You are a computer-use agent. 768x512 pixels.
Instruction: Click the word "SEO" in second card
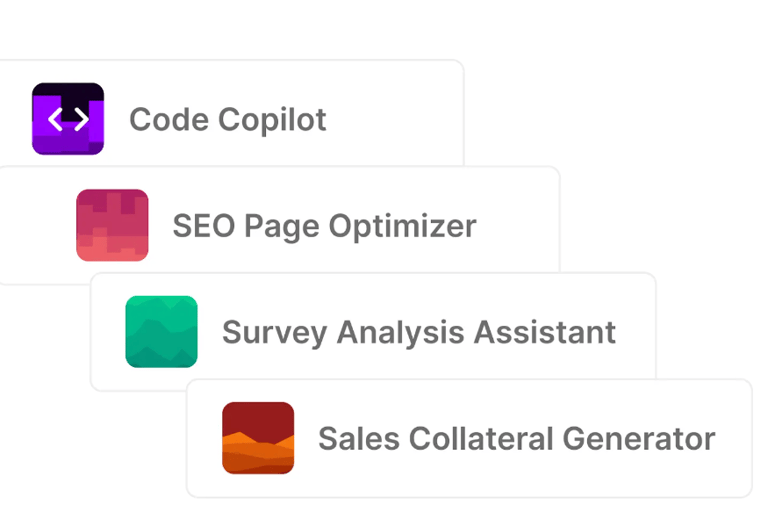[204, 226]
